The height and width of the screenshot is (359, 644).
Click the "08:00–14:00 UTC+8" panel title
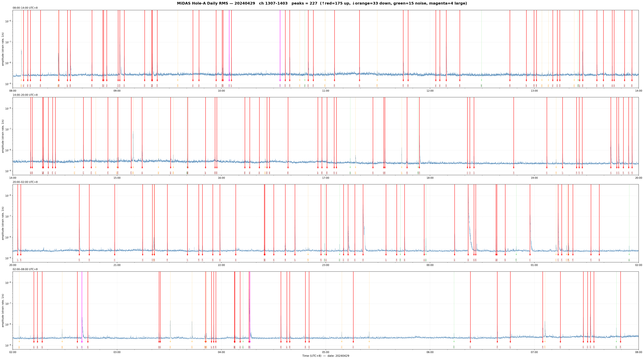(x=25, y=8)
